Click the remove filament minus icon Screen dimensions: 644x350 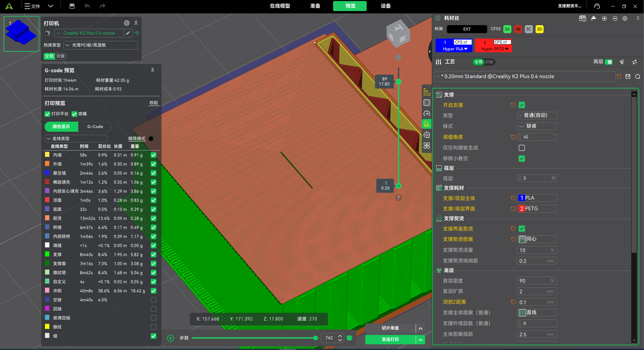pyautogui.click(x=614, y=18)
